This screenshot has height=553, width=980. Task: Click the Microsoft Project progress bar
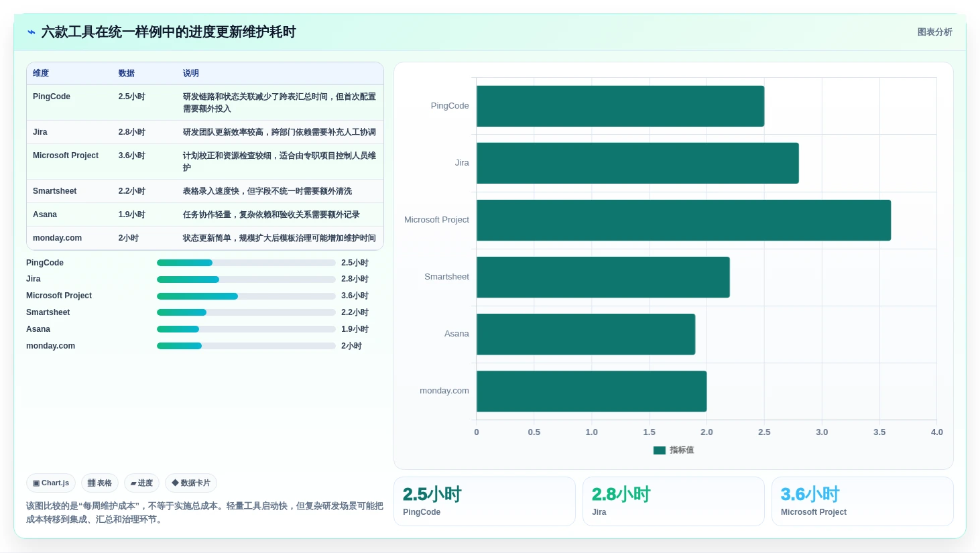(246, 296)
